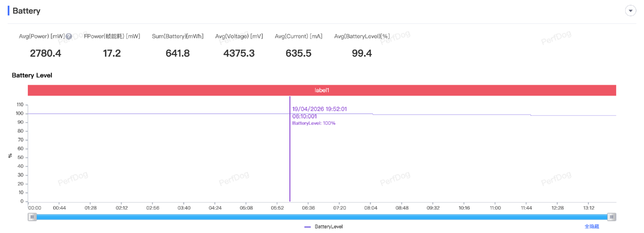Click the help icon beside Avg(Power)
Screen dimensions: 644x233
(69, 37)
